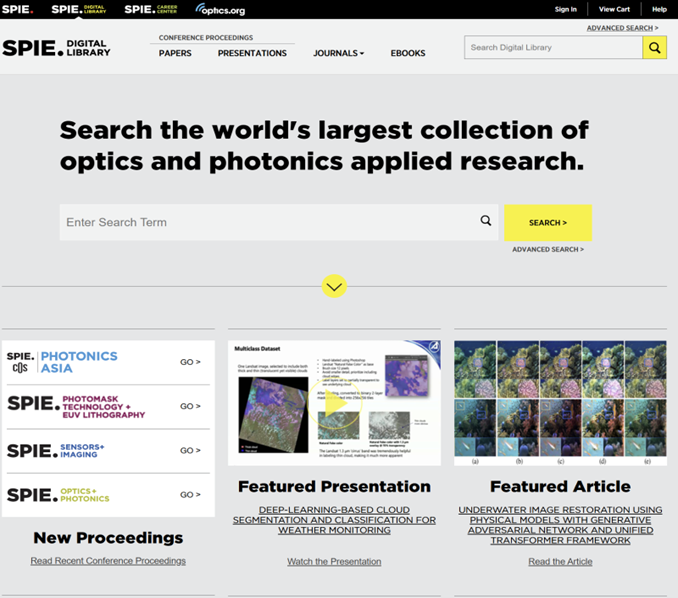Expand the Journals dropdown menu
This screenshot has width=678, height=598.
338,53
